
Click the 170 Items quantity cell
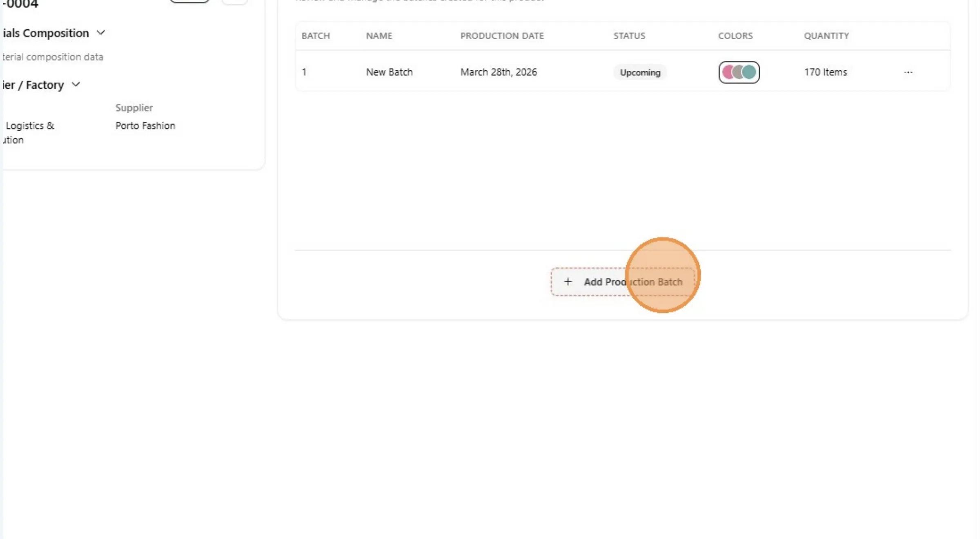[x=825, y=72]
